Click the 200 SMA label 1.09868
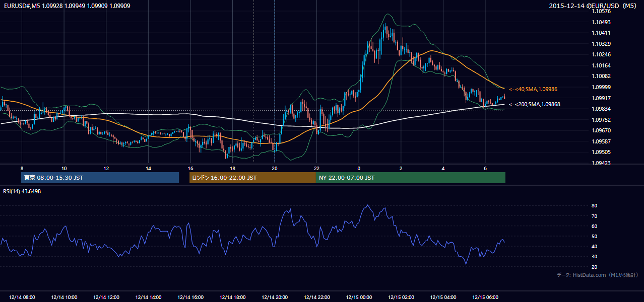Viewport: 644px width, 302px height. (x=535, y=104)
